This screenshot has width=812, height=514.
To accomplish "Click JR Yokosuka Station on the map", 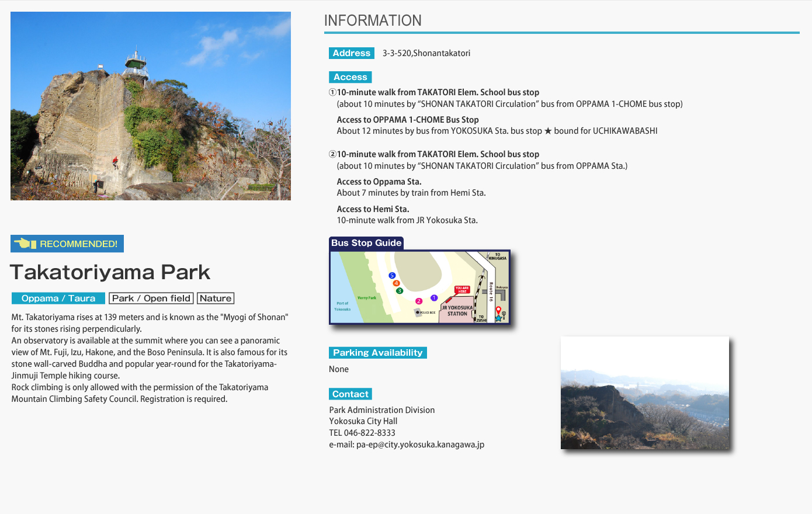I will pos(457,311).
